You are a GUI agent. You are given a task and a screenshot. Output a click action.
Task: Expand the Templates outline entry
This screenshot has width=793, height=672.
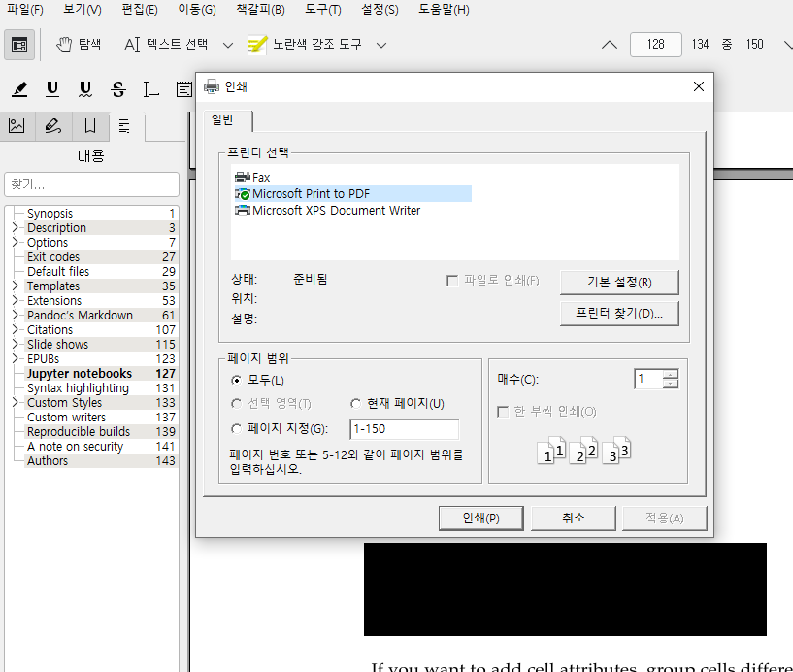(16, 286)
